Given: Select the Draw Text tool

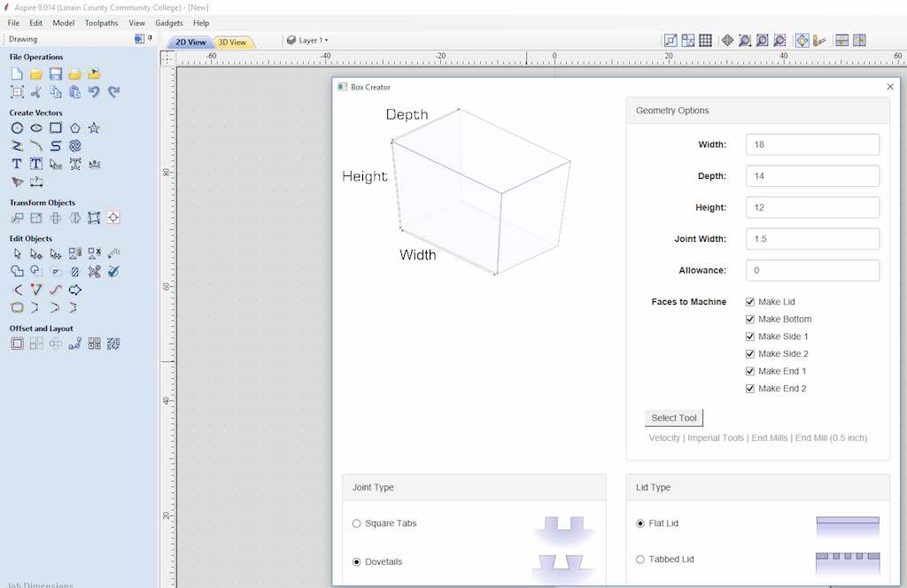Looking at the screenshot, I should pos(17,164).
